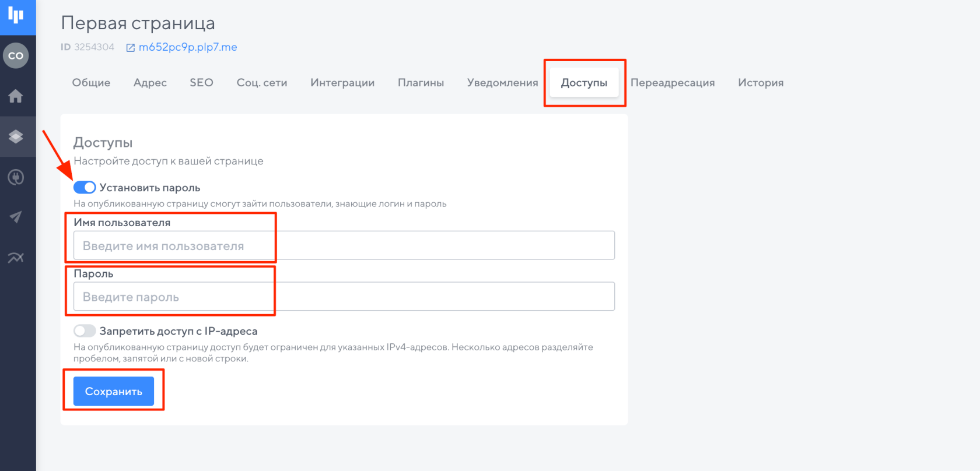Click the Запретить доступ с IP-адреса label

pos(178,331)
